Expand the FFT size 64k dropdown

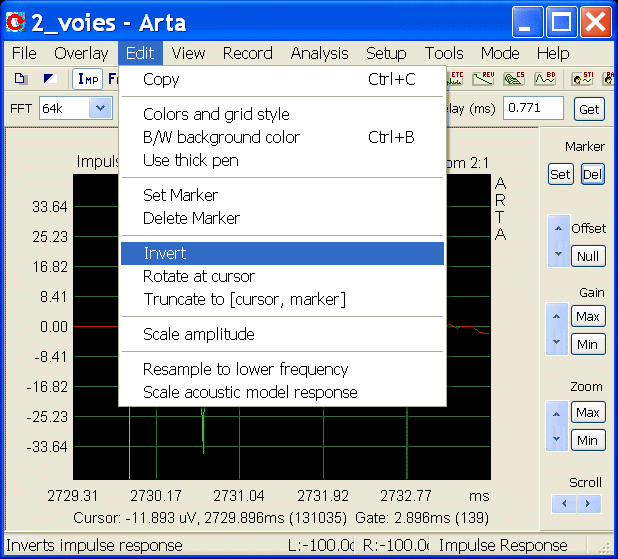tap(100, 108)
